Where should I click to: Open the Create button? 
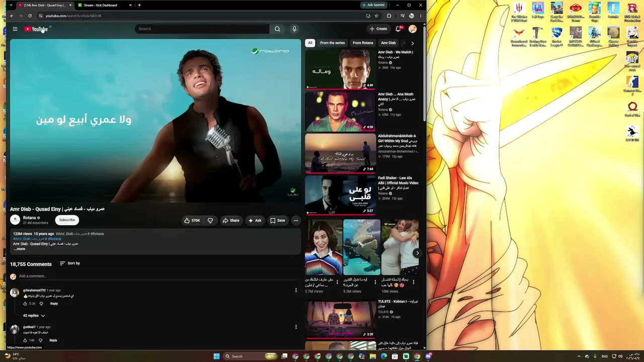click(378, 29)
